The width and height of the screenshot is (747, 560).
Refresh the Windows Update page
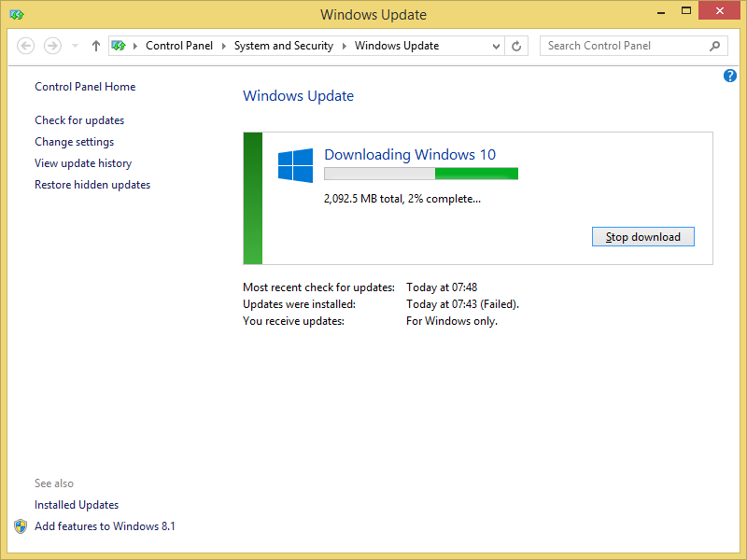click(516, 46)
